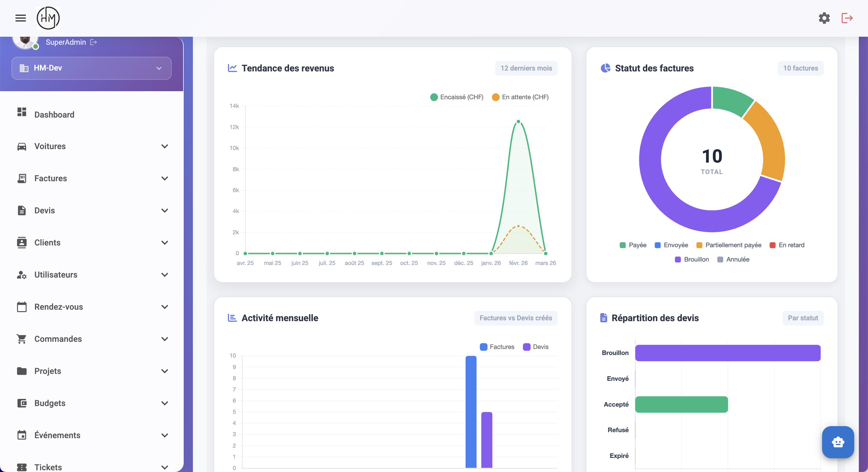Open the HM-Dev company dropdown

(x=91, y=68)
